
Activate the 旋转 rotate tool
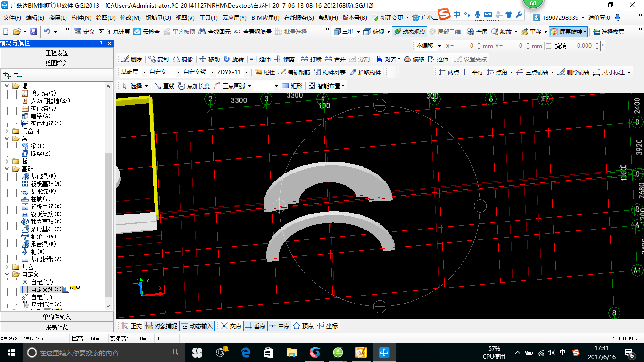point(234,59)
